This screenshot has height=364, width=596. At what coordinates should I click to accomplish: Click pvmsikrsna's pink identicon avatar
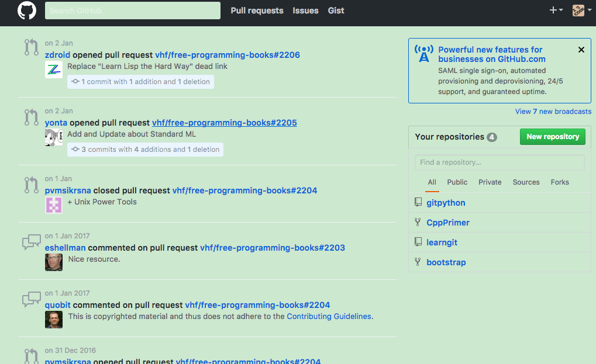(54, 205)
